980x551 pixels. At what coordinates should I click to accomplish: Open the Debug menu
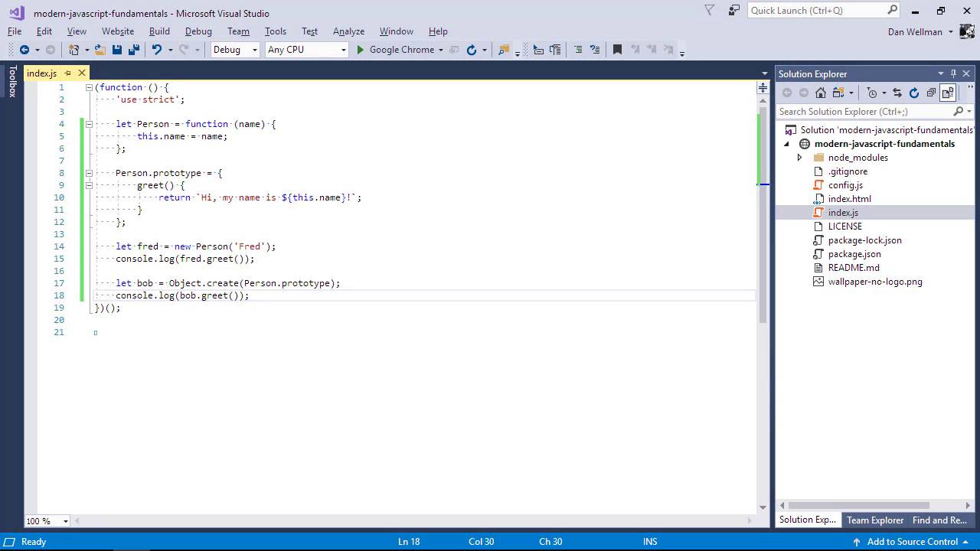click(x=198, y=31)
